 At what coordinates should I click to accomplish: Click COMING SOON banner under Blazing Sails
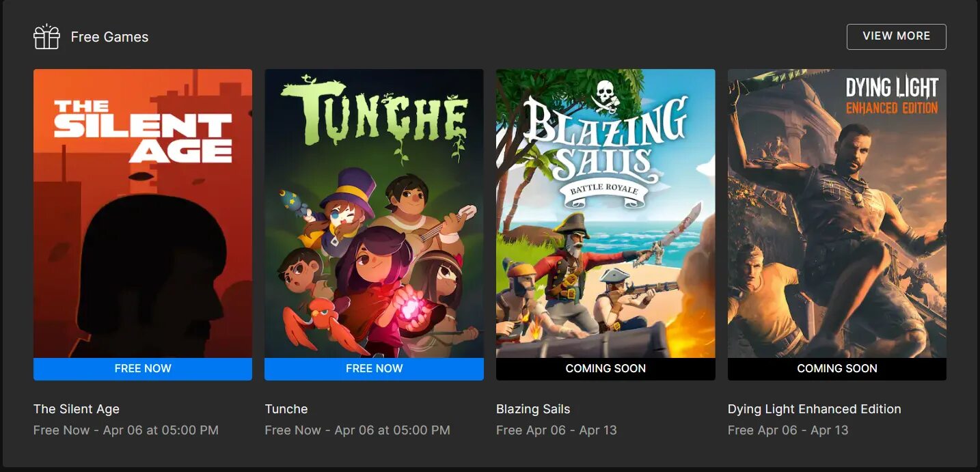click(x=605, y=369)
